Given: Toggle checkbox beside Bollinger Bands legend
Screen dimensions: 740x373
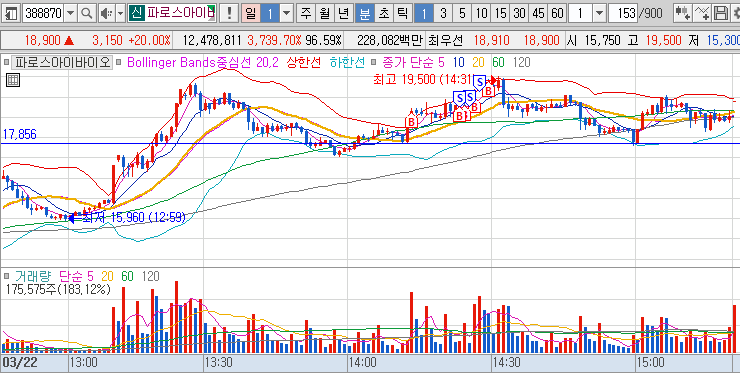Looking at the screenshot, I should (x=119, y=62).
